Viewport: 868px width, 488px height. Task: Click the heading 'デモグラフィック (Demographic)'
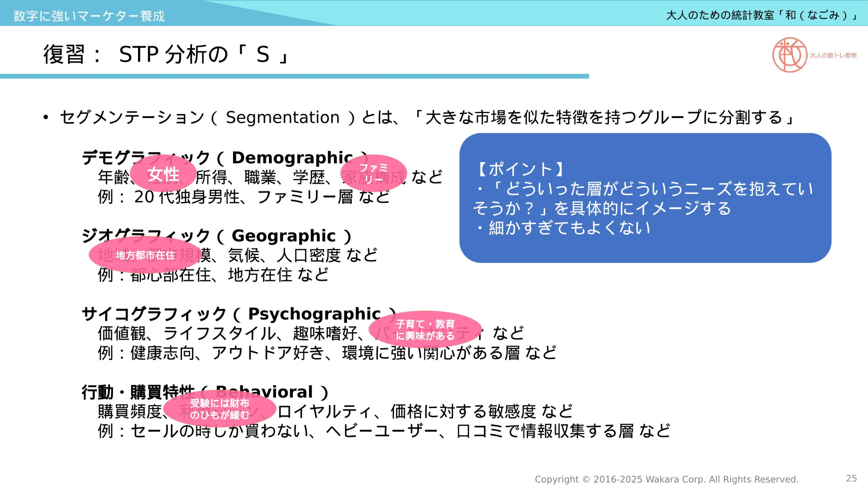coord(225,158)
